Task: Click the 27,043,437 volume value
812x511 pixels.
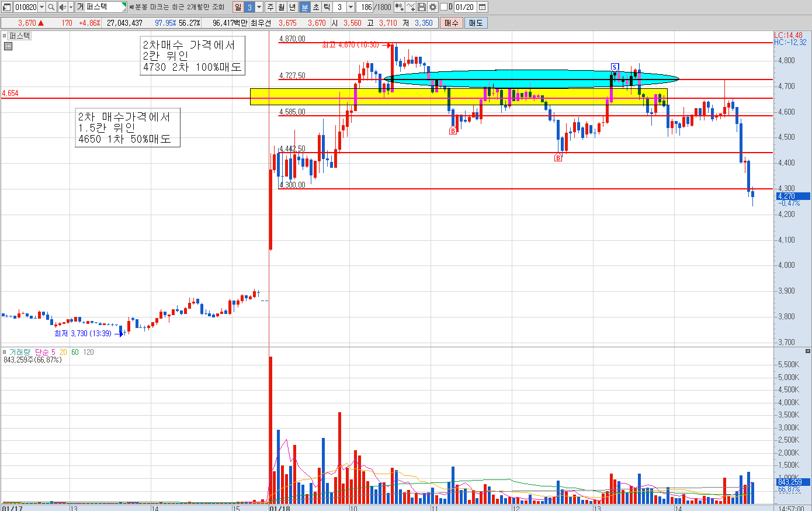Action: [124, 23]
